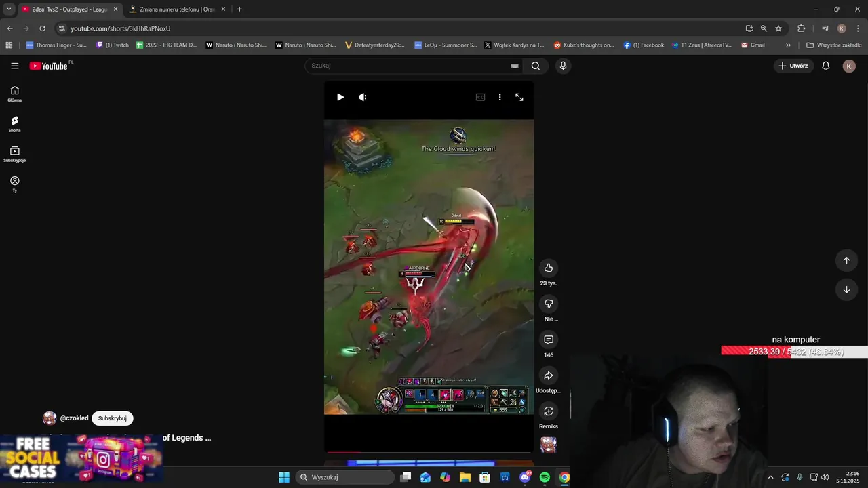
Task: Open Chrome three-dot menu
Action: [858, 28]
